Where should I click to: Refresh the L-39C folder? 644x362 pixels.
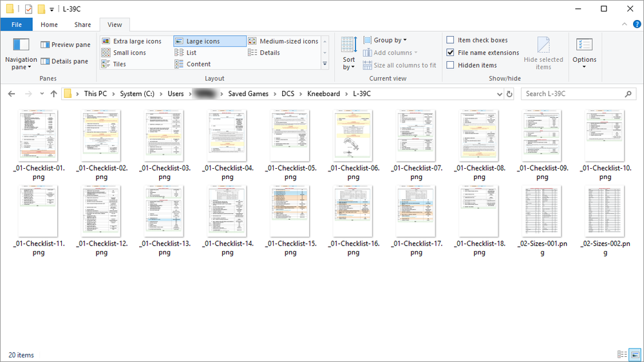[509, 93]
